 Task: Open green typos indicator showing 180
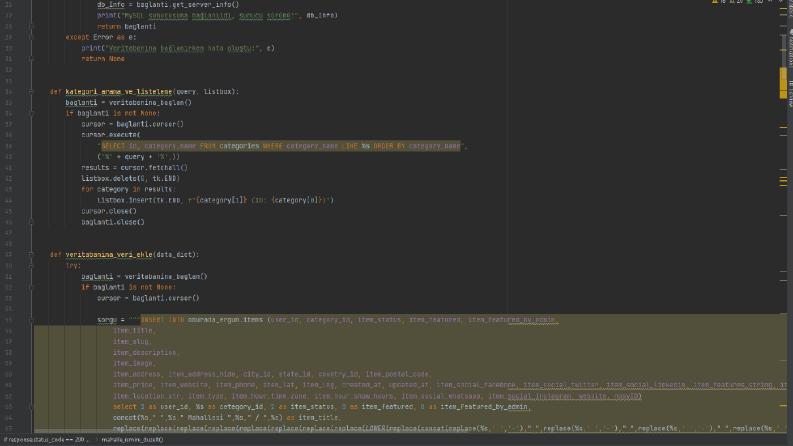(x=755, y=2)
